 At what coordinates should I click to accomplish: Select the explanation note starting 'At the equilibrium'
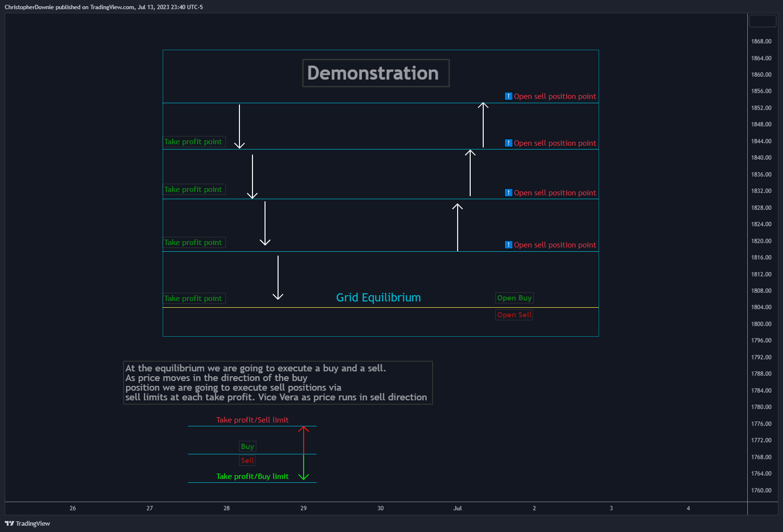pos(278,383)
